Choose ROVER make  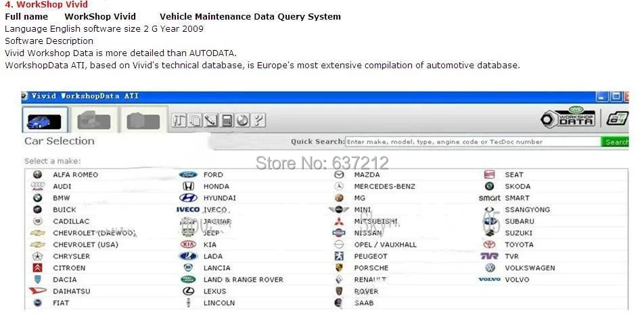coord(367,291)
